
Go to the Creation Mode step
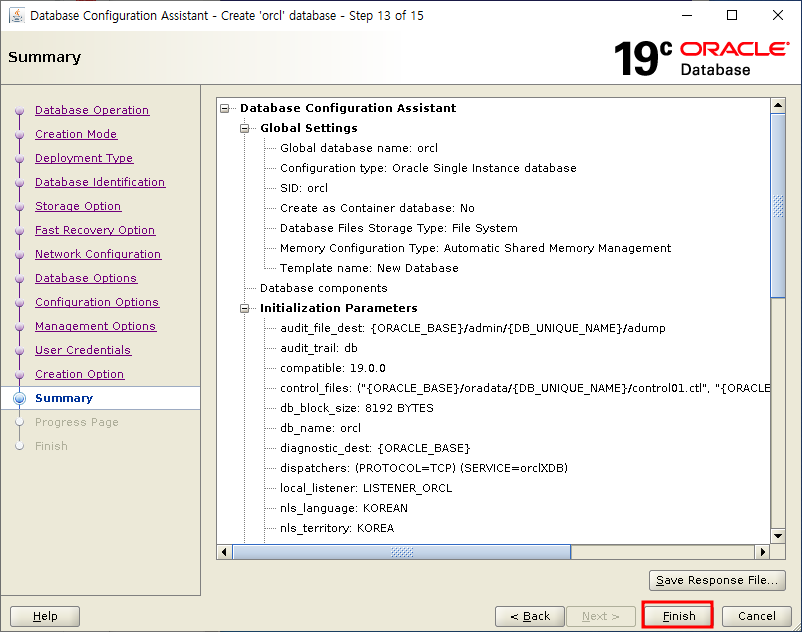[76, 134]
